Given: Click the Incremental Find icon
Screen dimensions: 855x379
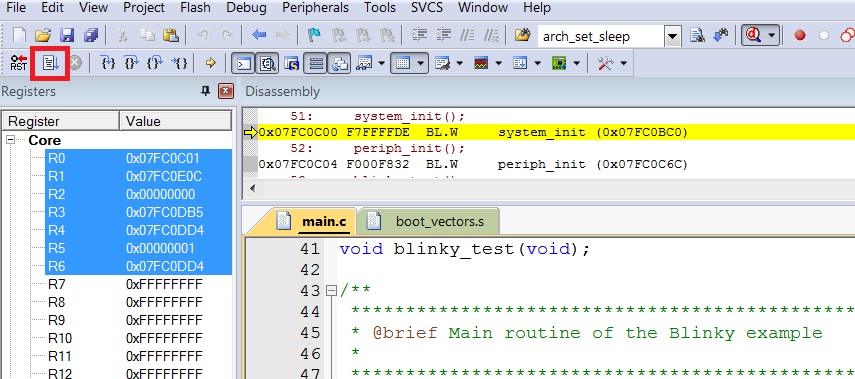Looking at the screenshot, I should [x=721, y=36].
